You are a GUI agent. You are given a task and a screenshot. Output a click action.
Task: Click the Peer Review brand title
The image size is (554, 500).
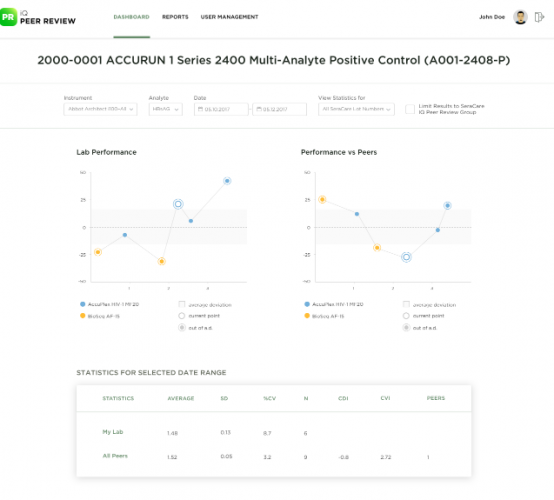pyautogui.click(x=48, y=21)
